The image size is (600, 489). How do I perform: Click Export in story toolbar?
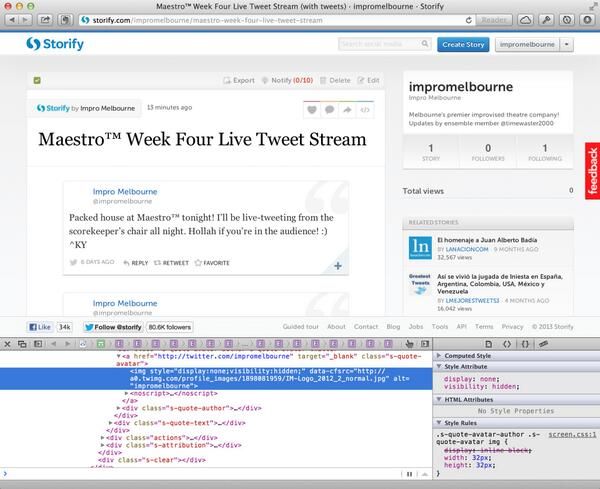pos(239,80)
